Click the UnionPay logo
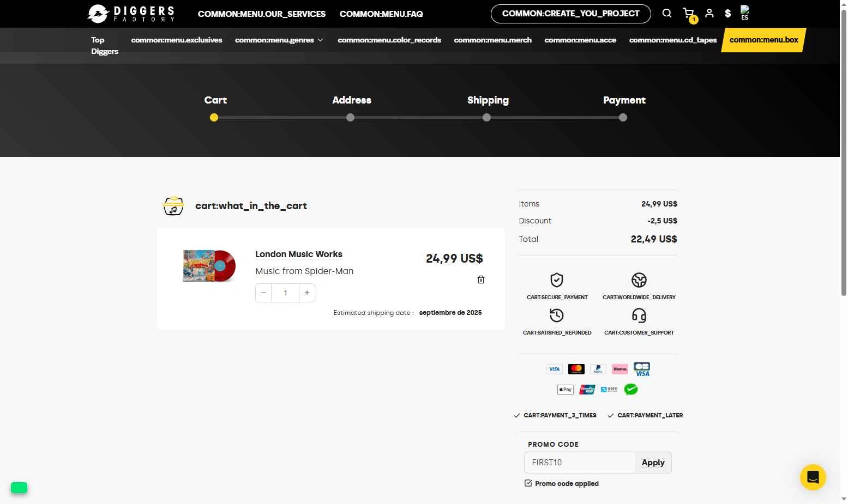 click(587, 389)
